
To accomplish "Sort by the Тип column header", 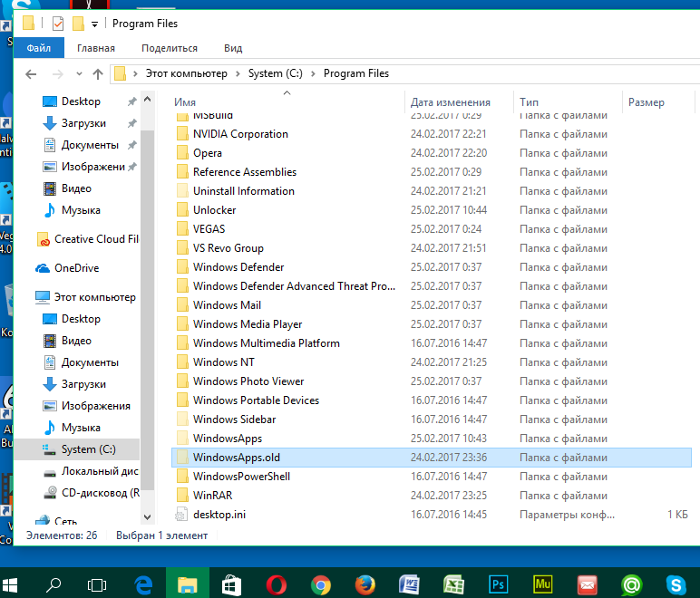I will click(529, 102).
